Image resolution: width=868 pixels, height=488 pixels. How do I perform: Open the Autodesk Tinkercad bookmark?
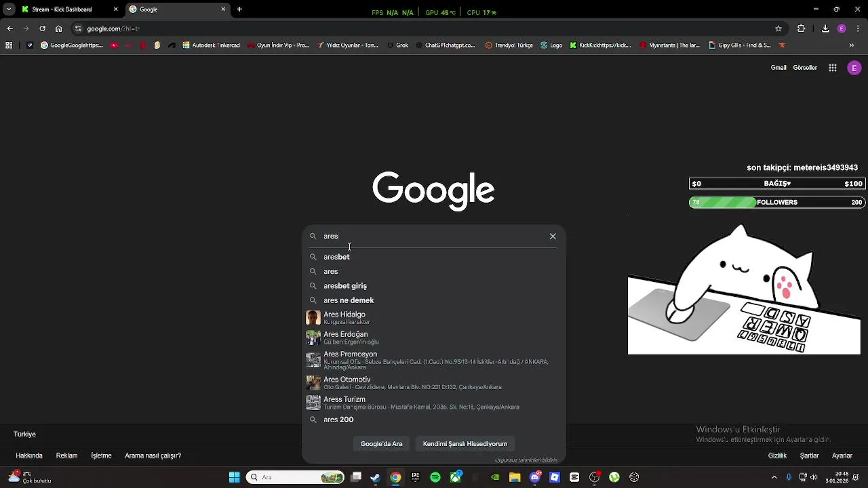(x=211, y=45)
